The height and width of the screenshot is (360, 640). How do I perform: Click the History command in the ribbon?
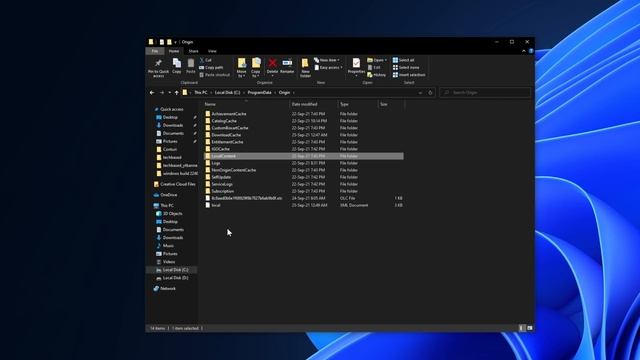376,75
